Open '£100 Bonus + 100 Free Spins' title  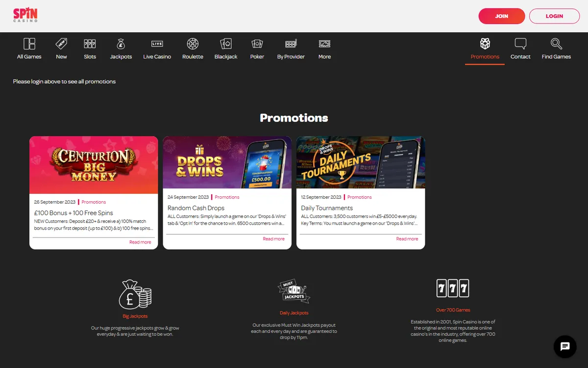tap(73, 213)
